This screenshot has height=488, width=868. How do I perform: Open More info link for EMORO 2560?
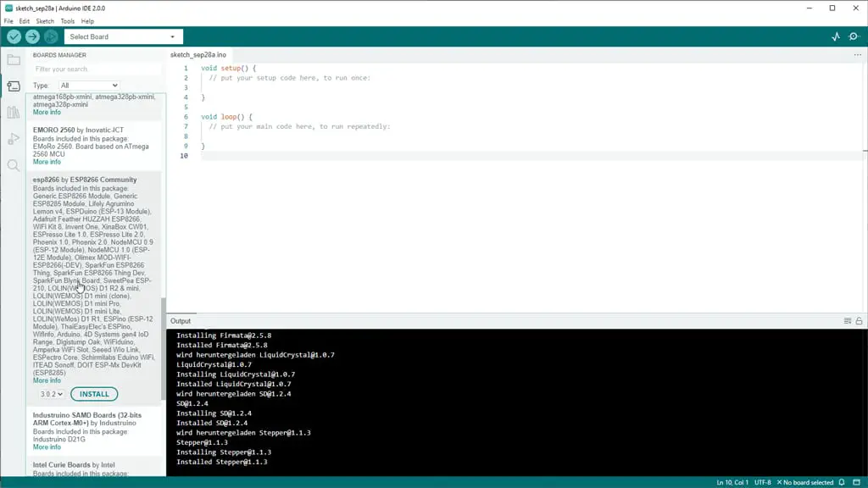point(47,162)
